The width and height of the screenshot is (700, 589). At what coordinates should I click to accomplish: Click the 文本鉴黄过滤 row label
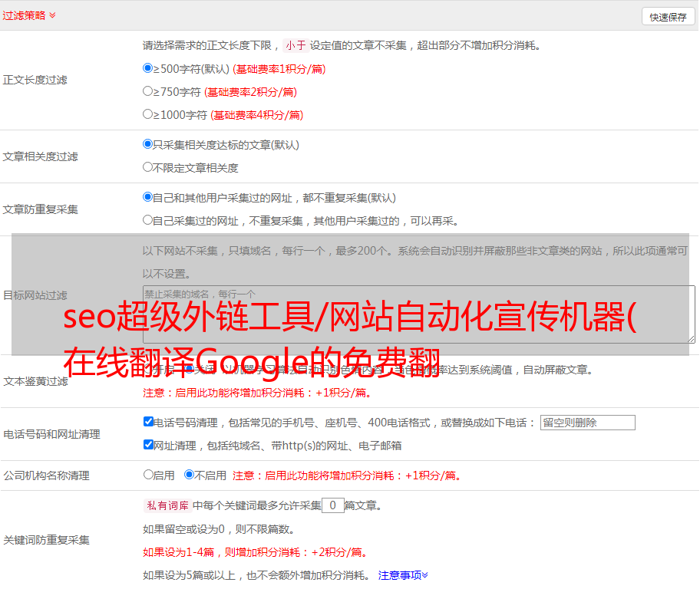point(36,381)
